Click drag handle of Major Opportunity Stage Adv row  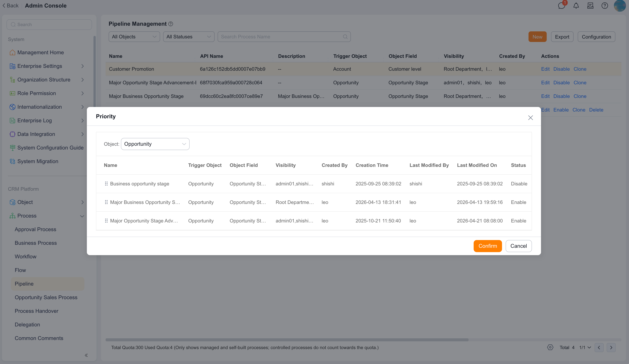[x=106, y=221]
